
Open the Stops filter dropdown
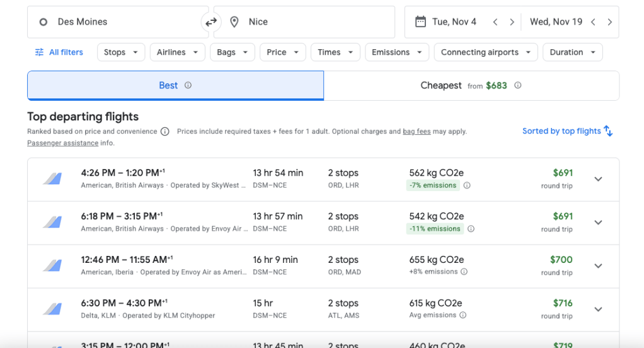click(121, 52)
